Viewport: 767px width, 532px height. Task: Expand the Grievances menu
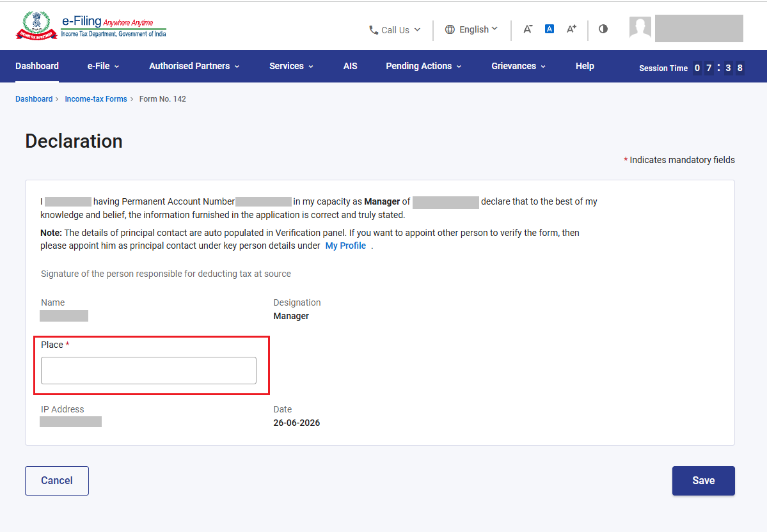coord(519,66)
